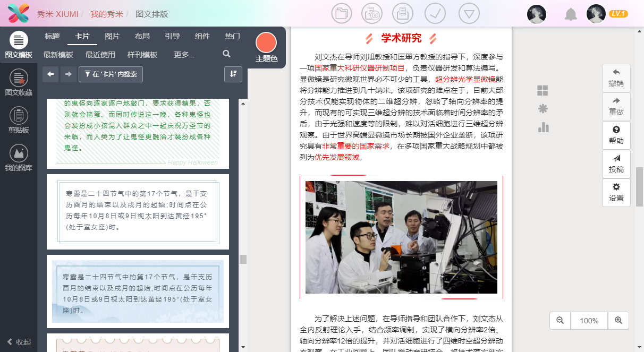Click the search magnifier in template panel
Image resolution: width=644 pixels, height=352 pixels.
(x=226, y=54)
